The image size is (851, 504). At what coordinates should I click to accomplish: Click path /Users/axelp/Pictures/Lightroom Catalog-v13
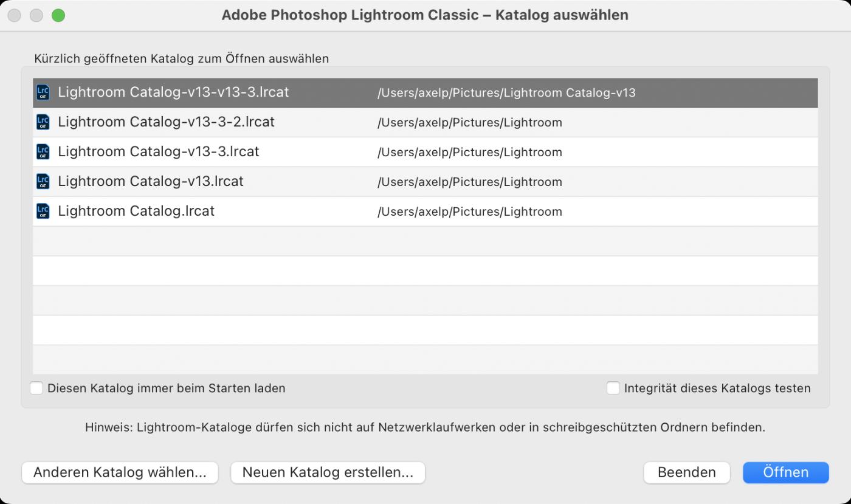tap(506, 93)
